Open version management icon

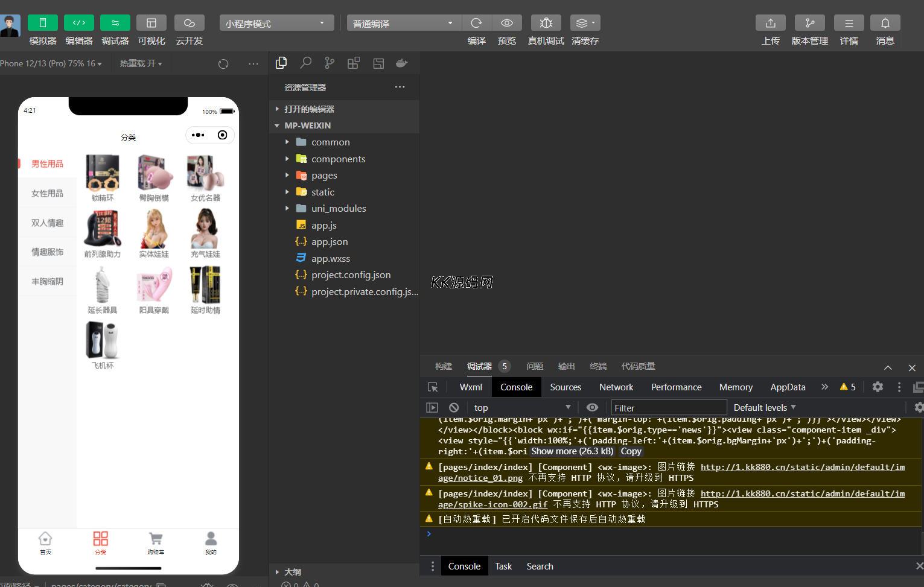(809, 23)
